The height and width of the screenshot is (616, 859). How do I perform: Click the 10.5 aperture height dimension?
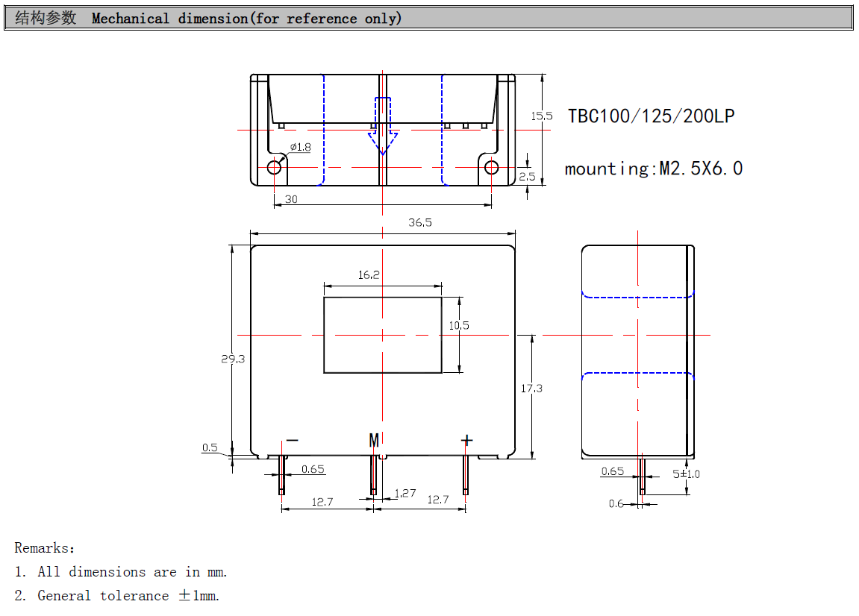(459, 326)
